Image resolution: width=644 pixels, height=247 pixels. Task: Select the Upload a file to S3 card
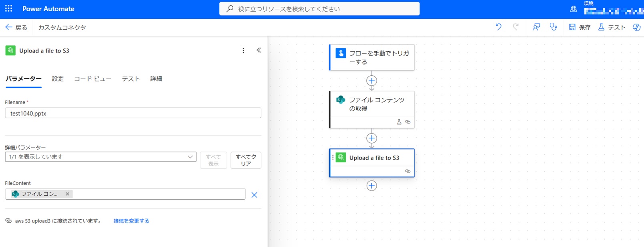371,163
